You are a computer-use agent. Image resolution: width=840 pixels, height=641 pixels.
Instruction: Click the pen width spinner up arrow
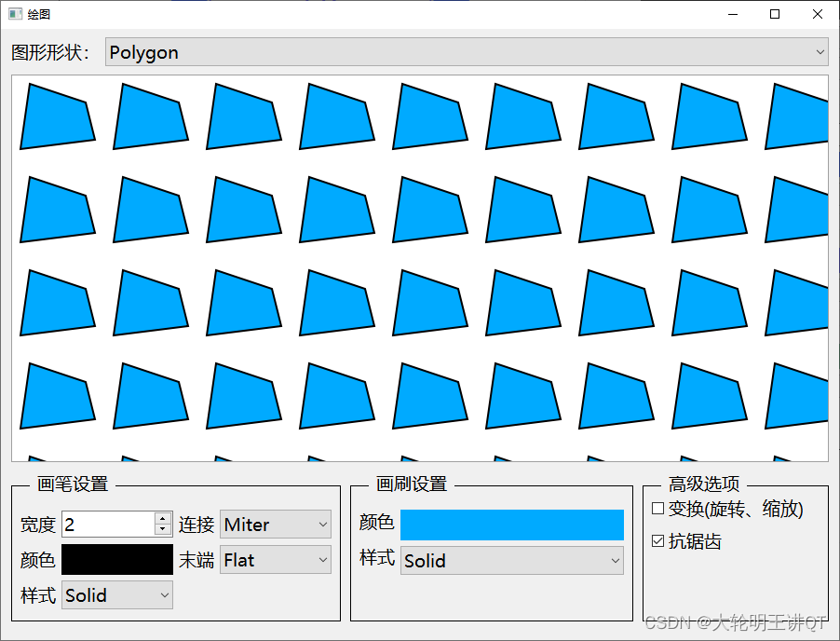click(162, 518)
